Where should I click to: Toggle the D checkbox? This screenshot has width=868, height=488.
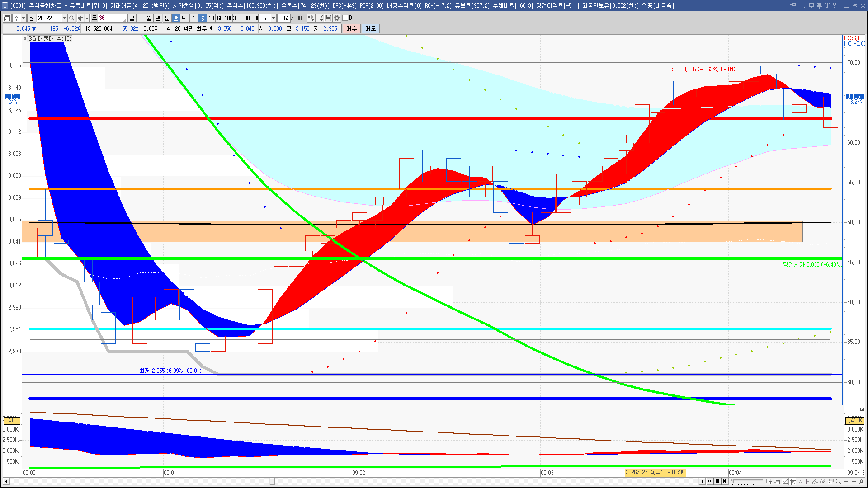(345, 18)
